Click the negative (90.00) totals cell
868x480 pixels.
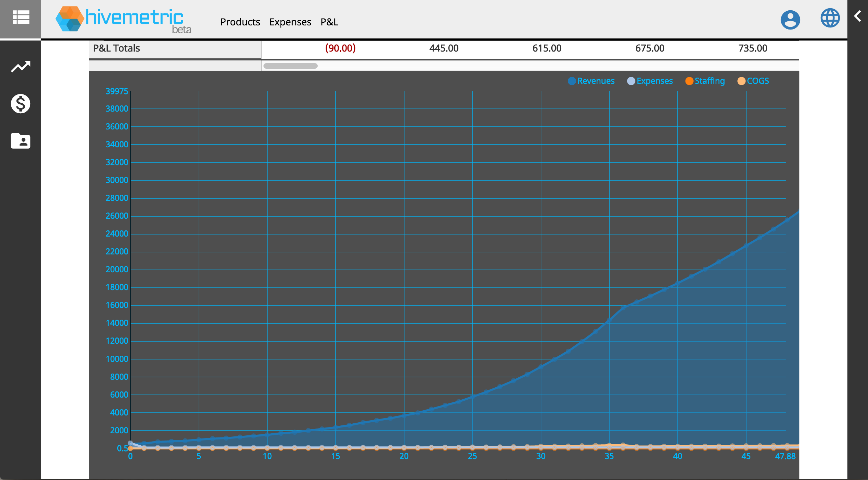[x=340, y=48]
